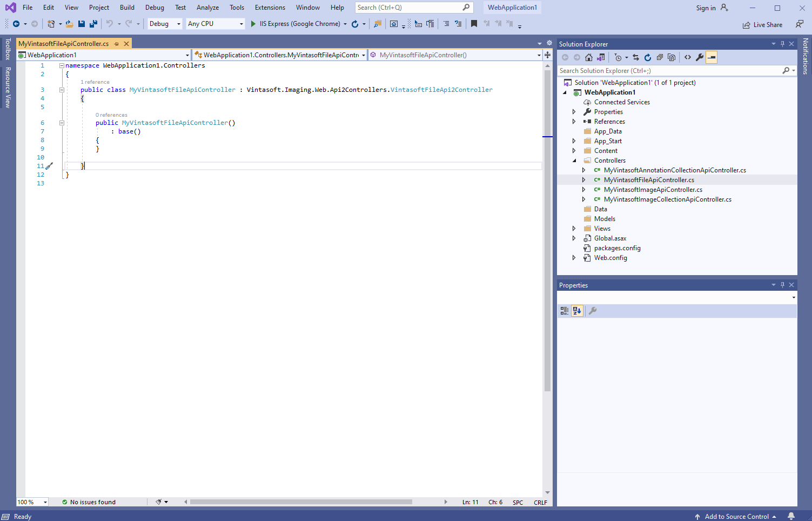Open the Debug configuration dropdown
Image resolution: width=812 pixels, height=521 pixels.
point(165,24)
